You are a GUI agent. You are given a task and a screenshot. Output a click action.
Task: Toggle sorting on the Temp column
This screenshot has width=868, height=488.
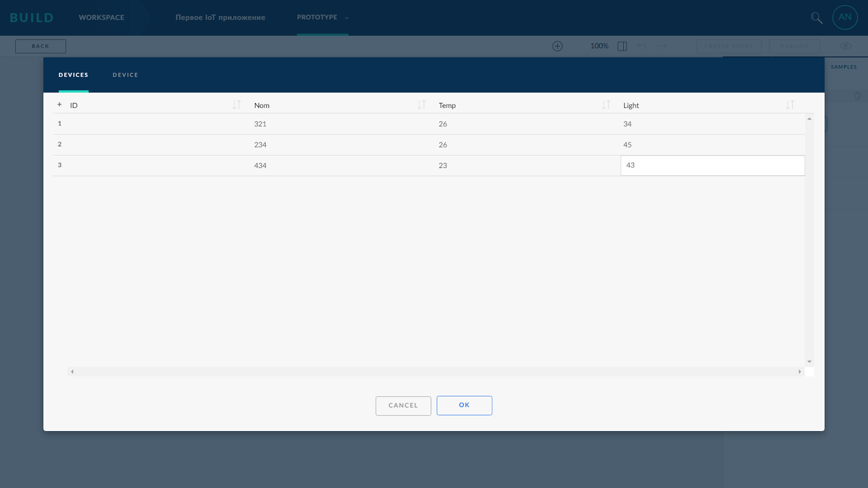[607, 105]
